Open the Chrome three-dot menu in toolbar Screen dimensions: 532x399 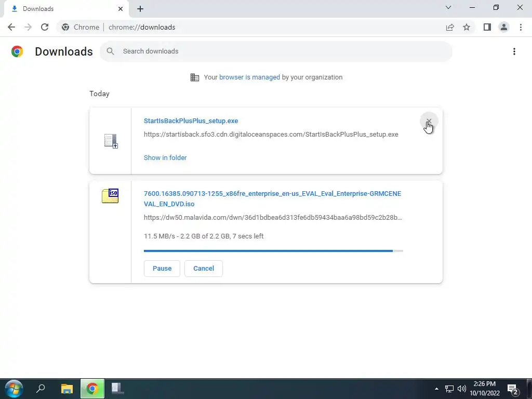coord(521,27)
